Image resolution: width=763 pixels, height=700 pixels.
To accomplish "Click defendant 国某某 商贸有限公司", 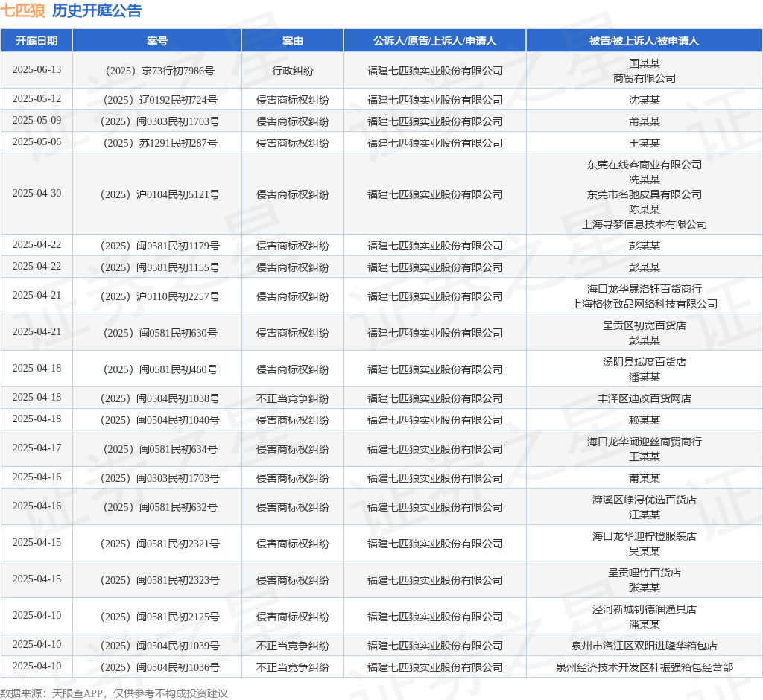I will pos(645,71).
